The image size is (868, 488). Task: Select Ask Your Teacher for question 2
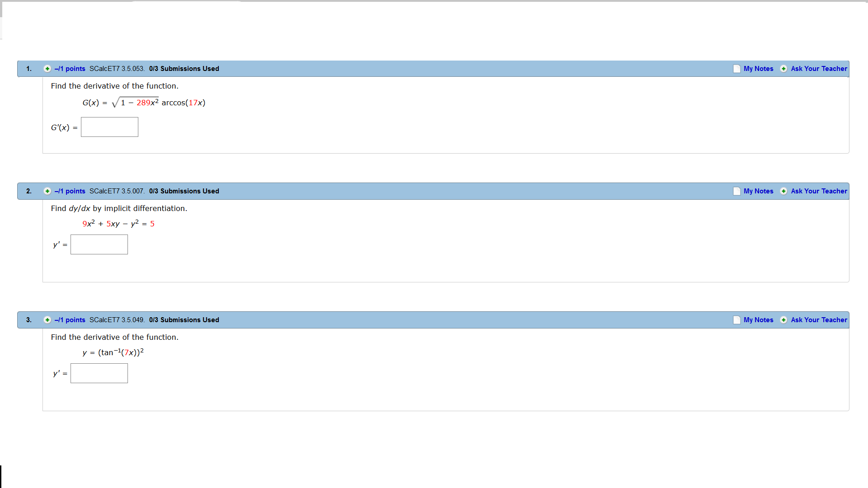819,191
